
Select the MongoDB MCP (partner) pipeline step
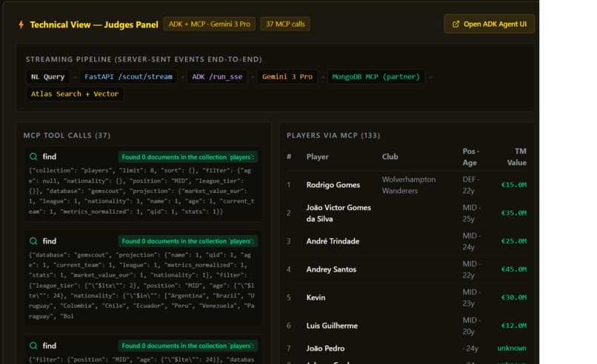[376, 77]
